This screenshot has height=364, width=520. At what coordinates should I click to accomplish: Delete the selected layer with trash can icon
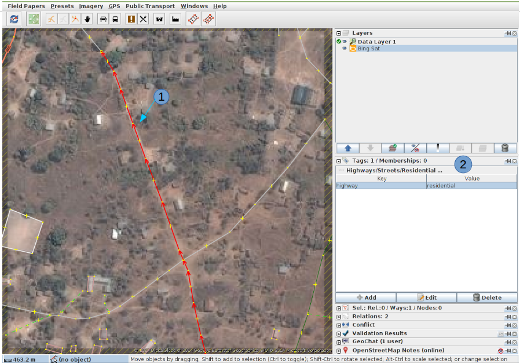(x=505, y=148)
